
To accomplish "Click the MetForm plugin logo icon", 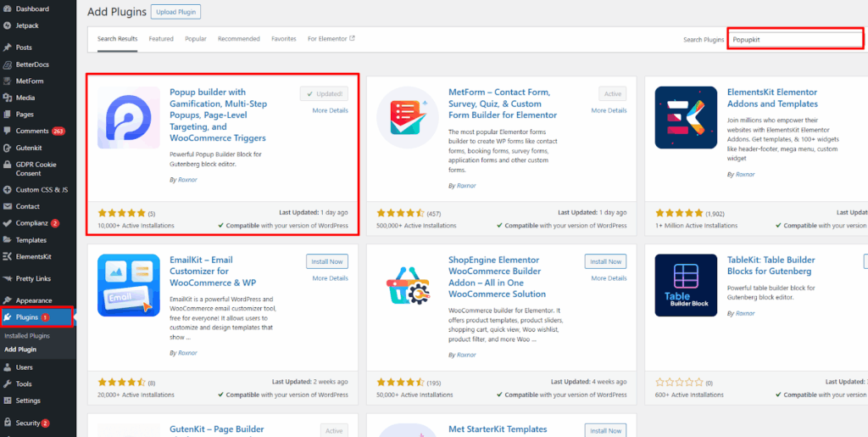I will coord(408,118).
